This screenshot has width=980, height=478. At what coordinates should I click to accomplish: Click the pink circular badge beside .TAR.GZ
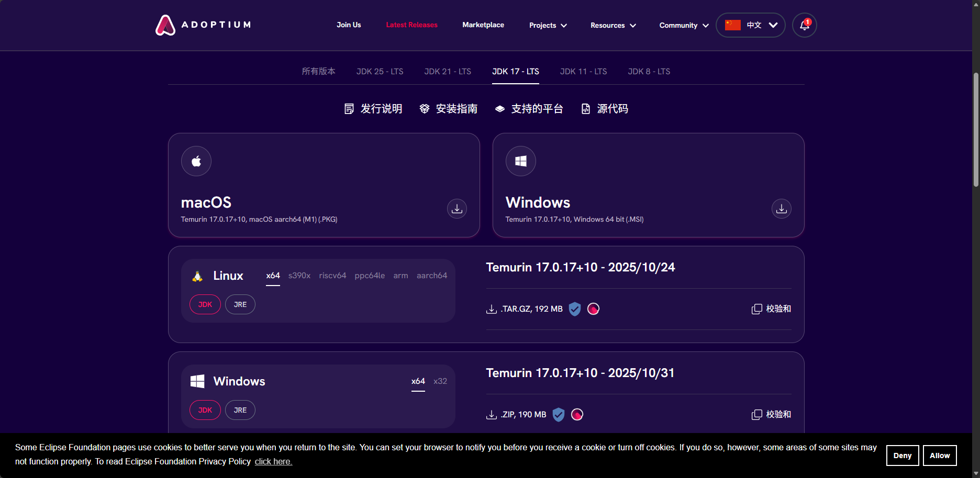tap(593, 309)
